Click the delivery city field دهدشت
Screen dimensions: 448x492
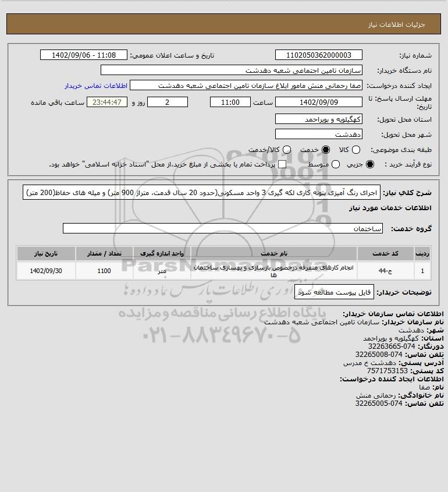318,134
